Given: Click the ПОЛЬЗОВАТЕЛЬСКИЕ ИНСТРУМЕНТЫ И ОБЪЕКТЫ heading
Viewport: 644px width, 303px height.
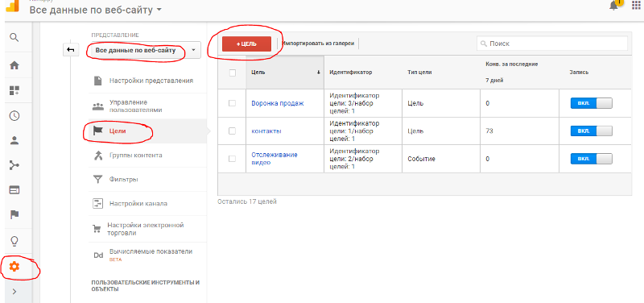Looking at the screenshot, I should (x=146, y=286).
